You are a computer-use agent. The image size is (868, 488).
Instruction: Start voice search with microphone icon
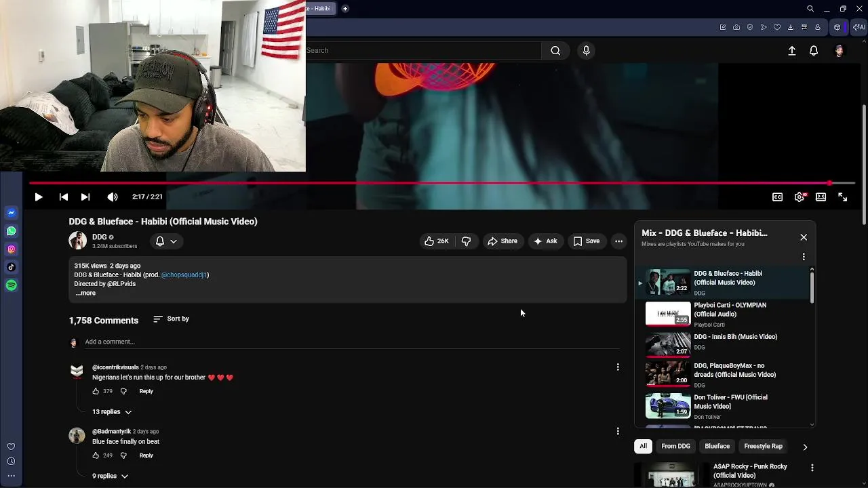tap(587, 50)
